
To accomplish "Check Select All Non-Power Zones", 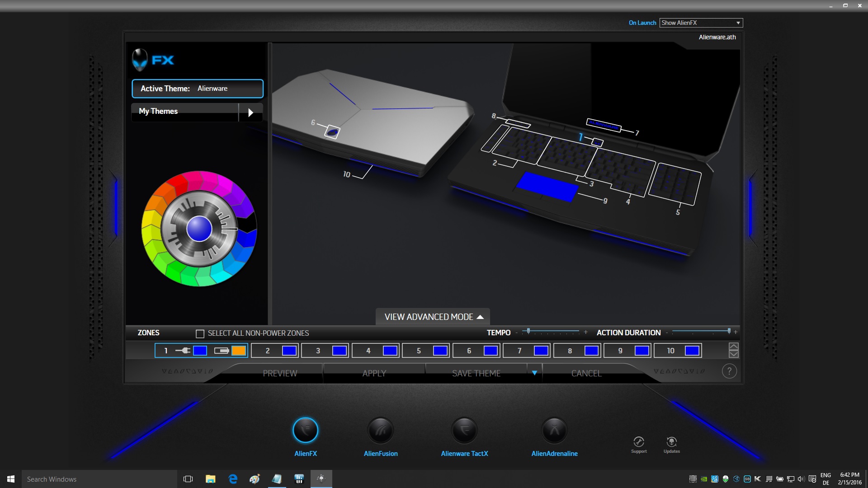I will 200,333.
